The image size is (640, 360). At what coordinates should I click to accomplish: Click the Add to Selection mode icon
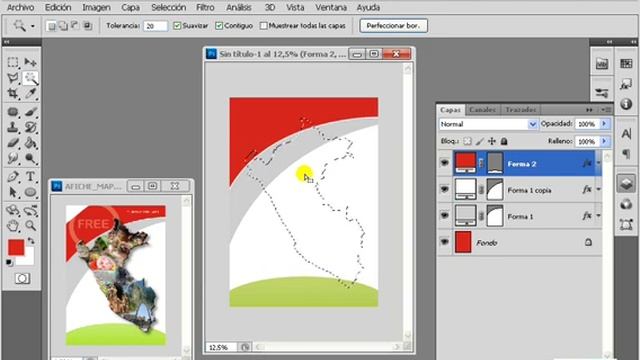point(63,26)
